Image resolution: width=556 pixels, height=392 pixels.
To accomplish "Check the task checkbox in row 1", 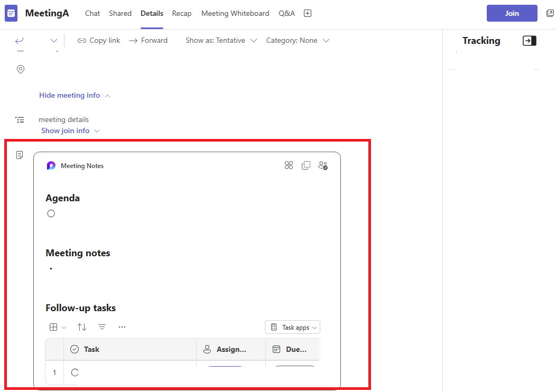I will point(75,372).
